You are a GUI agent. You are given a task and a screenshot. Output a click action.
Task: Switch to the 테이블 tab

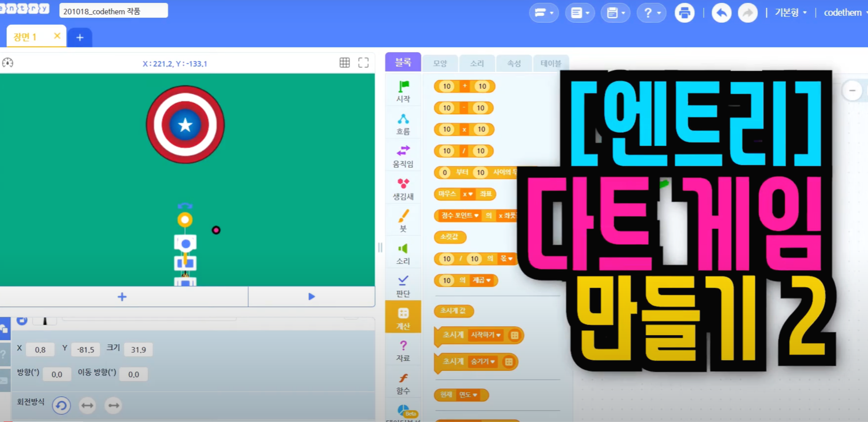[551, 63]
